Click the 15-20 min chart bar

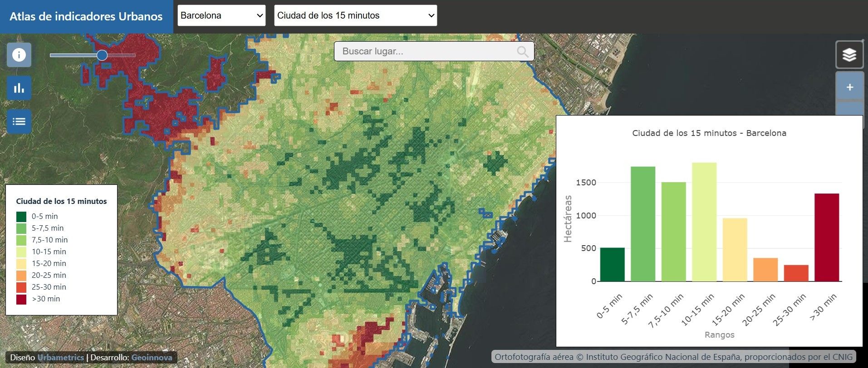coord(735,250)
